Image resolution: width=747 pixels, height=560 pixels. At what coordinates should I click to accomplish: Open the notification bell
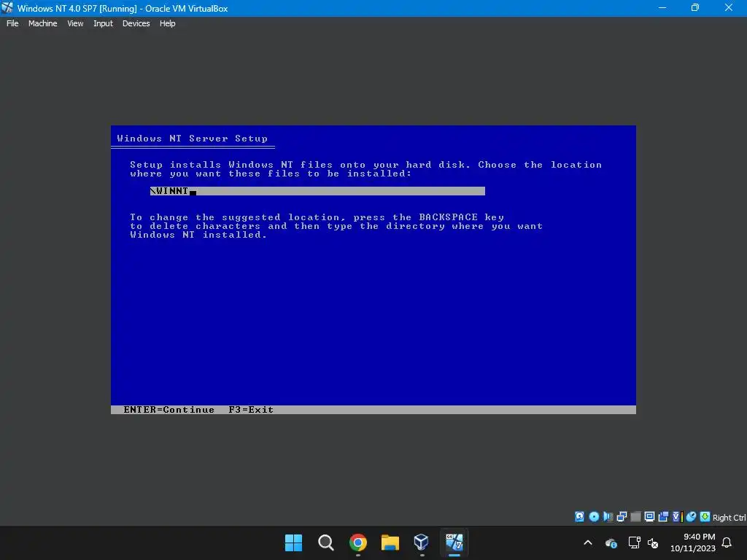(x=727, y=542)
